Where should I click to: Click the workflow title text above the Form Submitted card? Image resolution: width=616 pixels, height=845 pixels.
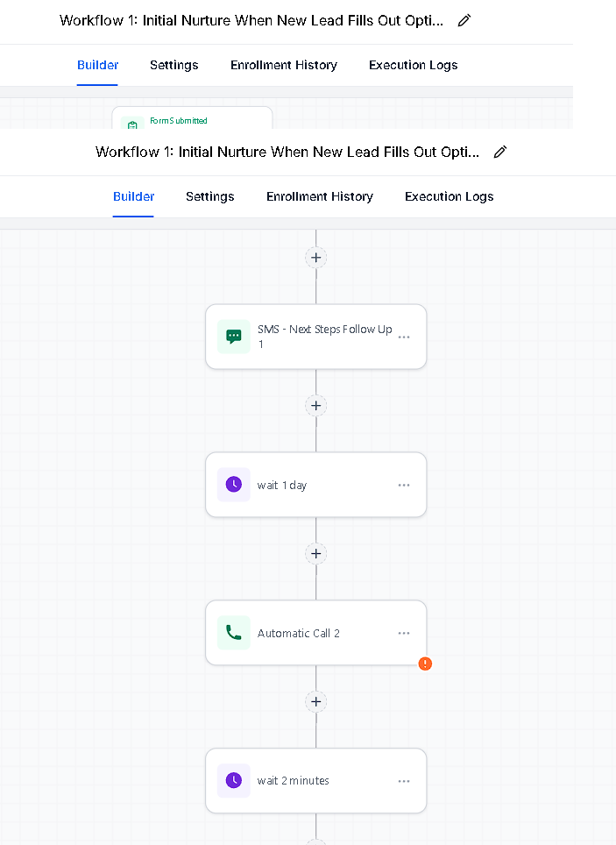pyautogui.click(x=251, y=20)
